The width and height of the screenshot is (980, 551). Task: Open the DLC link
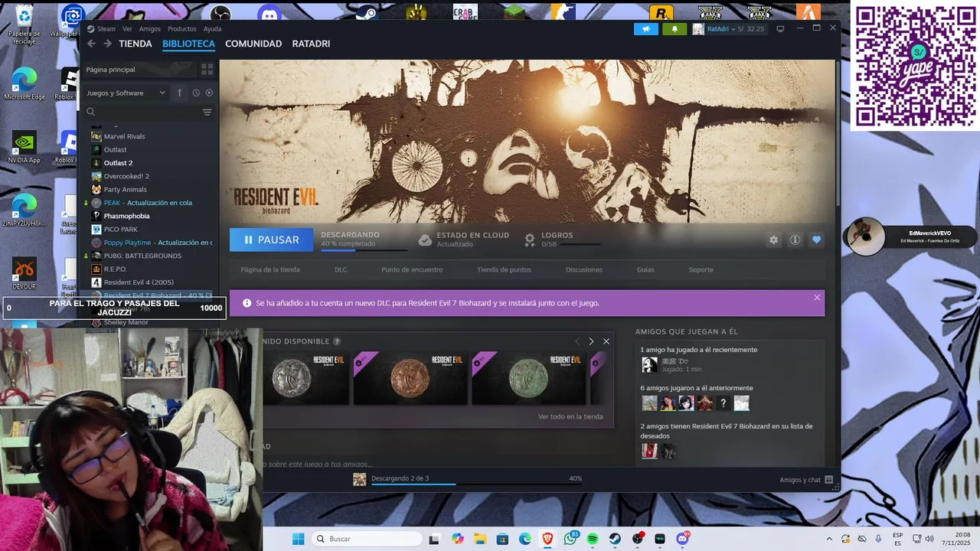pyautogui.click(x=341, y=269)
